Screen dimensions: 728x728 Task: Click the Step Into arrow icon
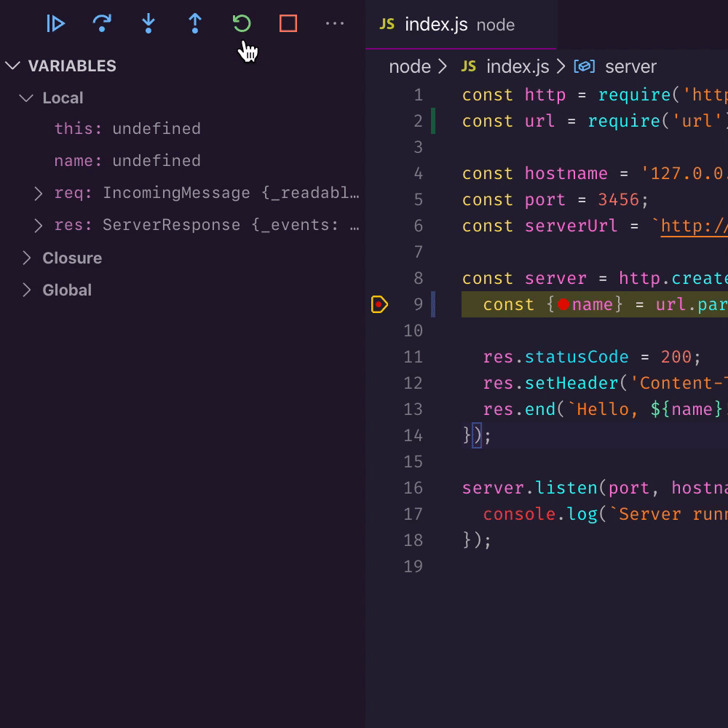[x=149, y=24]
